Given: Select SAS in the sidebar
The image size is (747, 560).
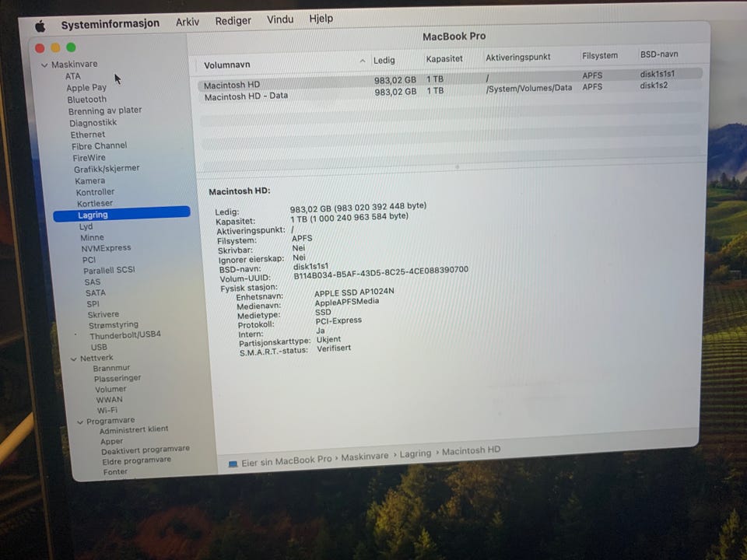Looking at the screenshot, I should [x=93, y=282].
